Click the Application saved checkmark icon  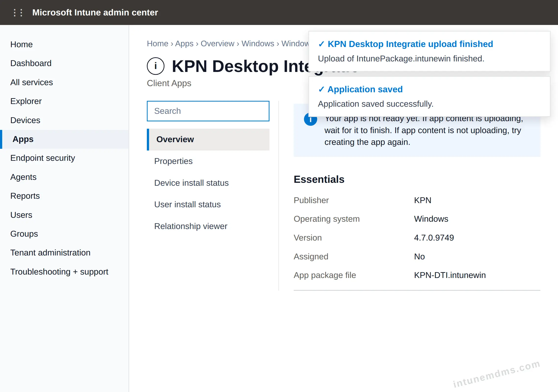[x=321, y=89]
